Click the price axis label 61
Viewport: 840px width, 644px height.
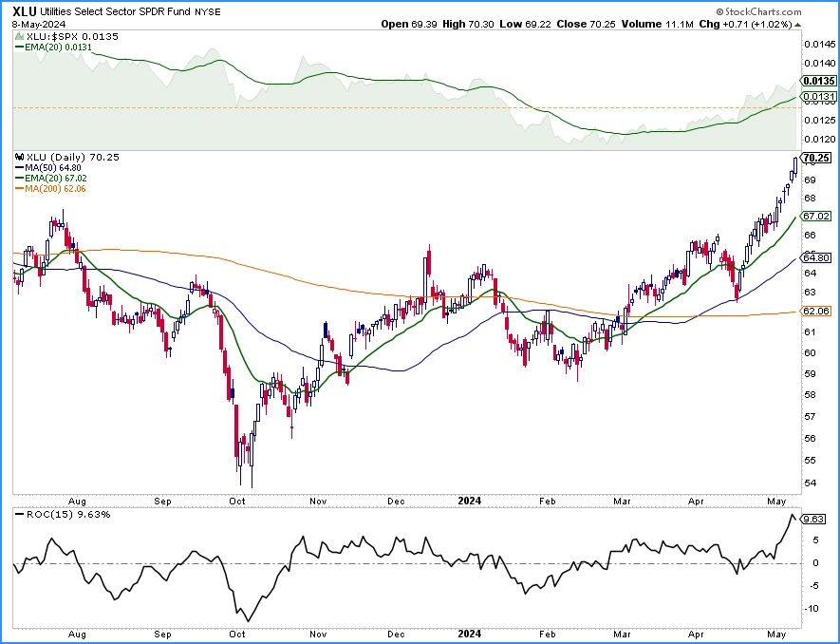810,331
